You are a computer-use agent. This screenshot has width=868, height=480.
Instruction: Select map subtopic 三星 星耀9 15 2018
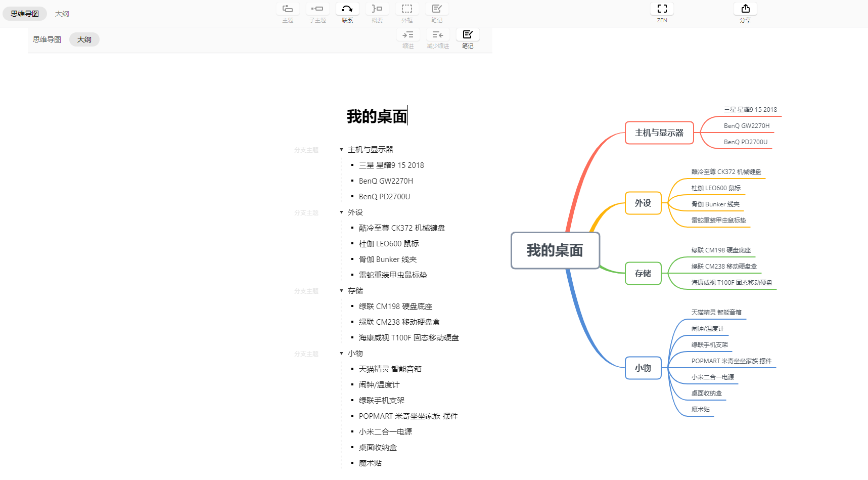click(750, 110)
